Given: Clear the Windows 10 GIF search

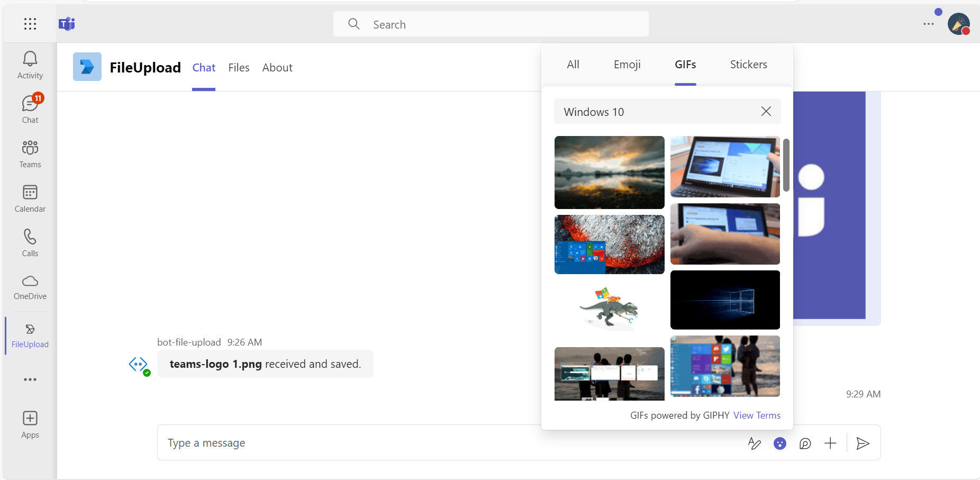Looking at the screenshot, I should (766, 111).
